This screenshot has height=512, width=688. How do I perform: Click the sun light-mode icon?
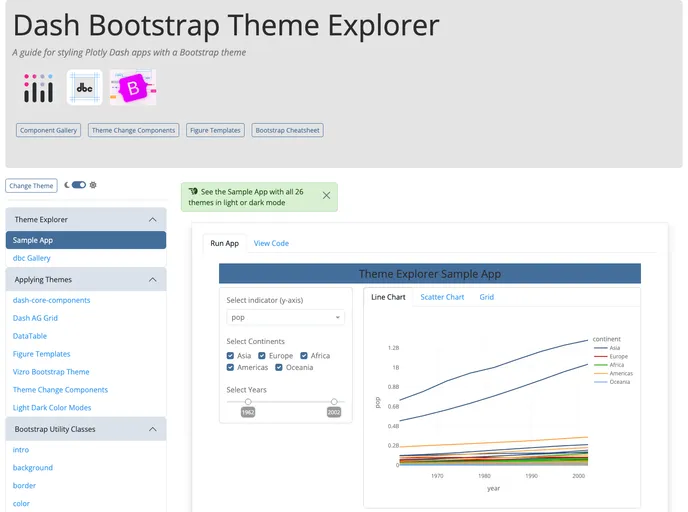click(93, 185)
